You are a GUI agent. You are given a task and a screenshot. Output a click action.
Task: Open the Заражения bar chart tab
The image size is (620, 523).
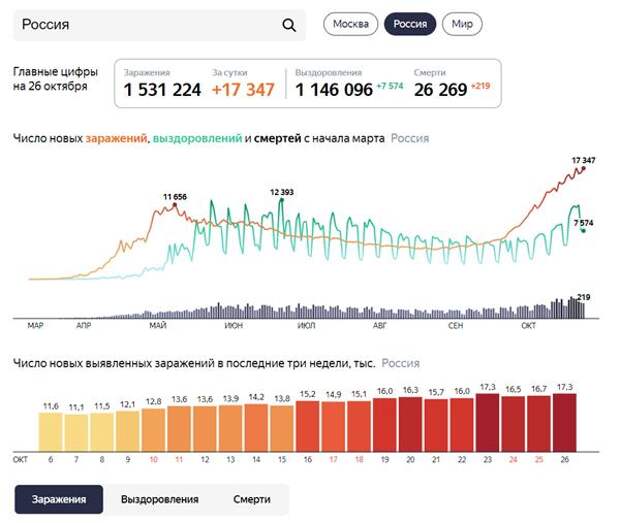pos(59,499)
